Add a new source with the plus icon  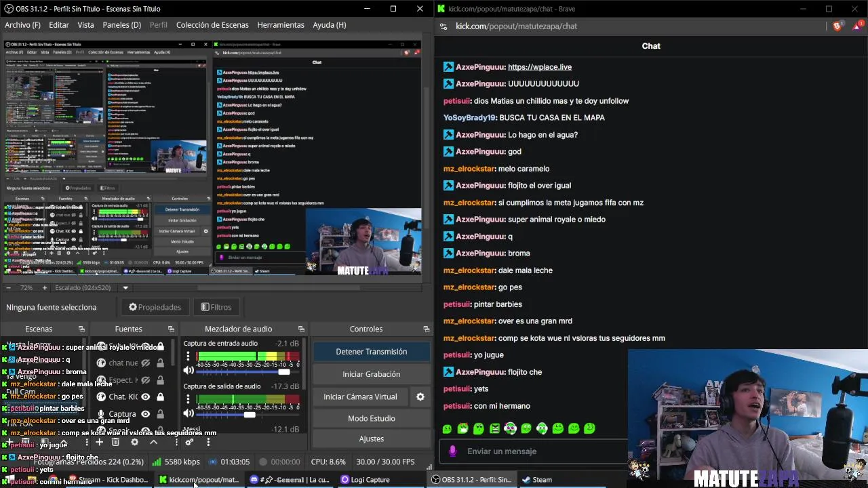[x=99, y=442]
